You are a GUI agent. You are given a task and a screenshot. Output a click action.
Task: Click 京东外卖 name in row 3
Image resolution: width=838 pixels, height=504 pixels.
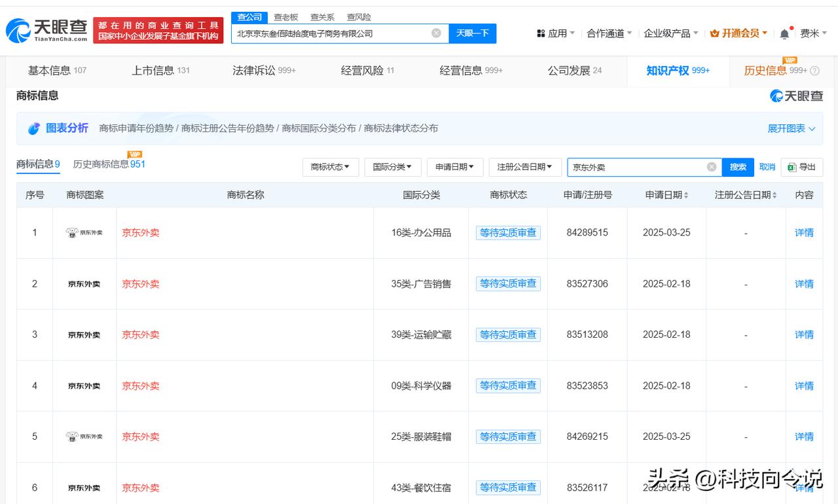click(141, 334)
